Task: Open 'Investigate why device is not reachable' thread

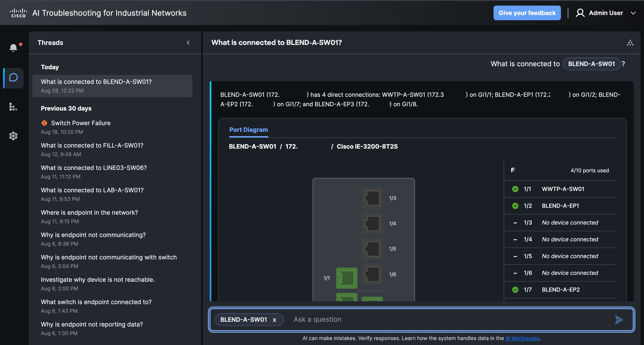Action: coord(112,284)
